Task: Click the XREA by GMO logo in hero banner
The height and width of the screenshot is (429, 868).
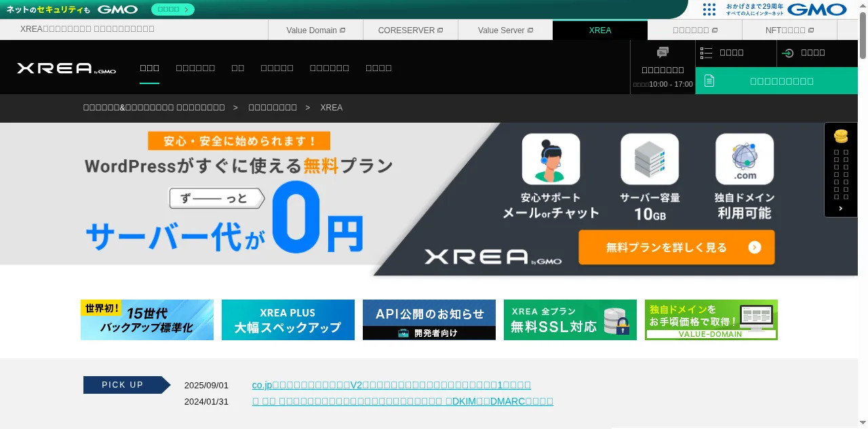Action: pyautogui.click(x=493, y=257)
